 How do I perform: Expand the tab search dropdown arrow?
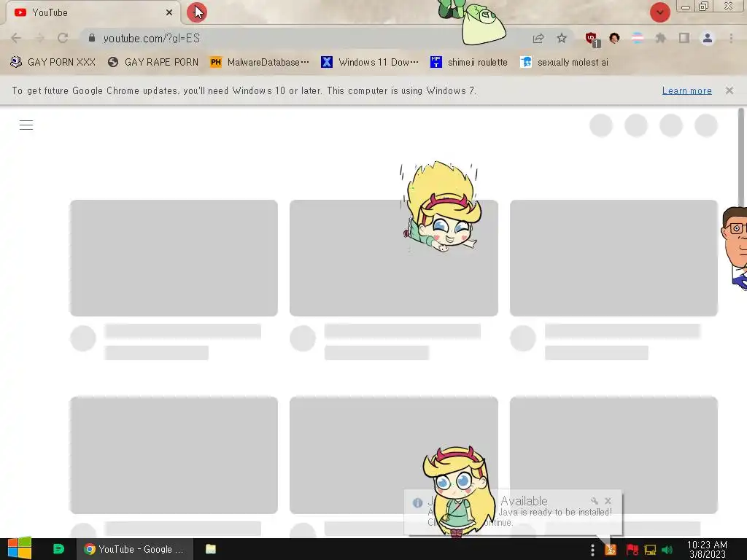point(659,12)
